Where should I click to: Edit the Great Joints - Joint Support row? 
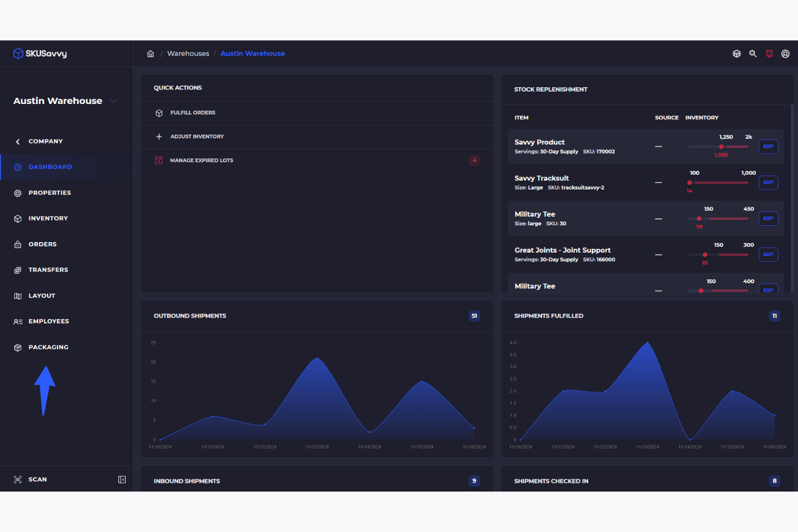[x=768, y=254]
